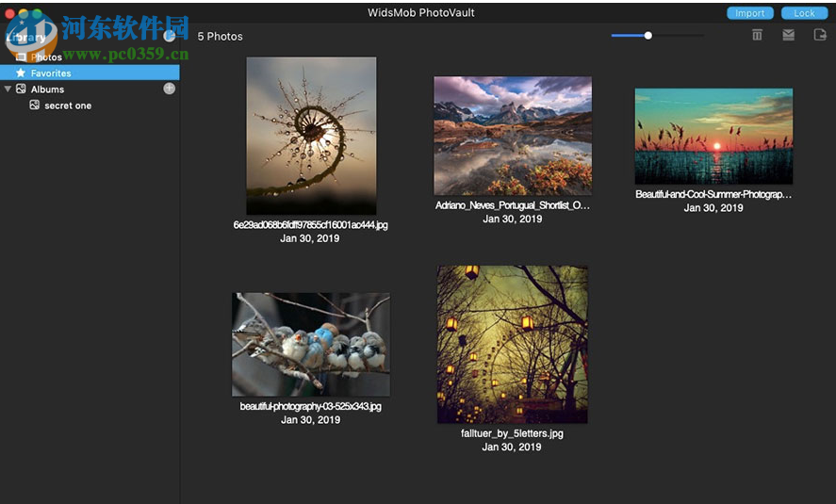The height and width of the screenshot is (504, 836).
Task: Select the lantern trees photo thumbnail
Action: pos(513,345)
